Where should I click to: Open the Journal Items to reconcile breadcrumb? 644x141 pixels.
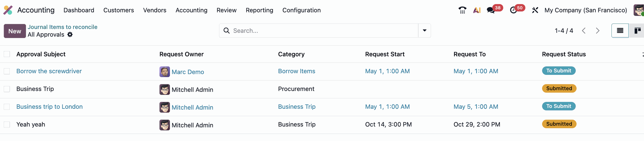pyautogui.click(x=62, y=27)
